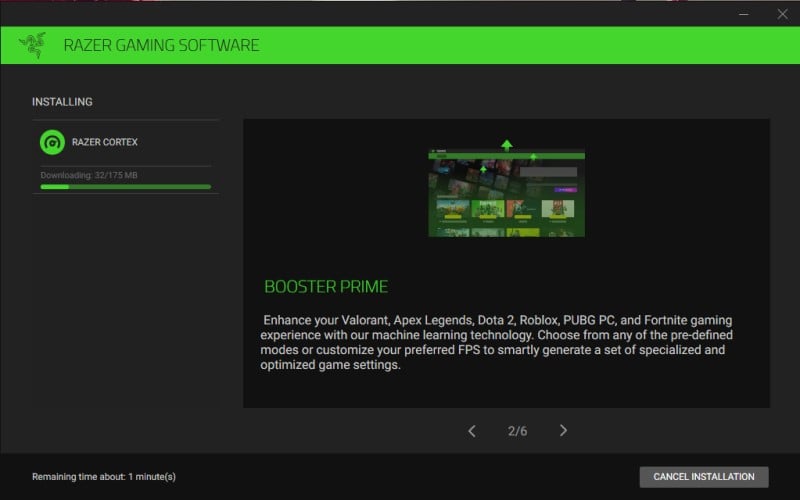Click the '2/6' slide counter

(x=517, y=431)
